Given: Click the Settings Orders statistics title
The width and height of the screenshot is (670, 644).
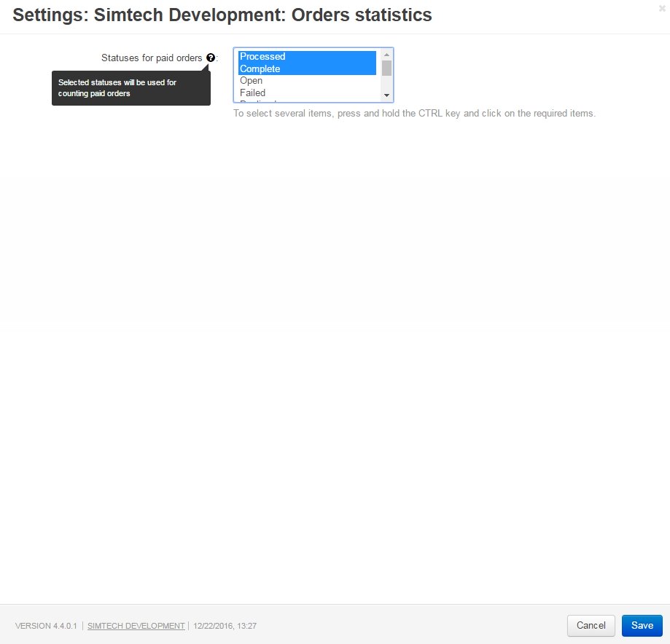Looking at the screenshot, I should click(222, 15).
